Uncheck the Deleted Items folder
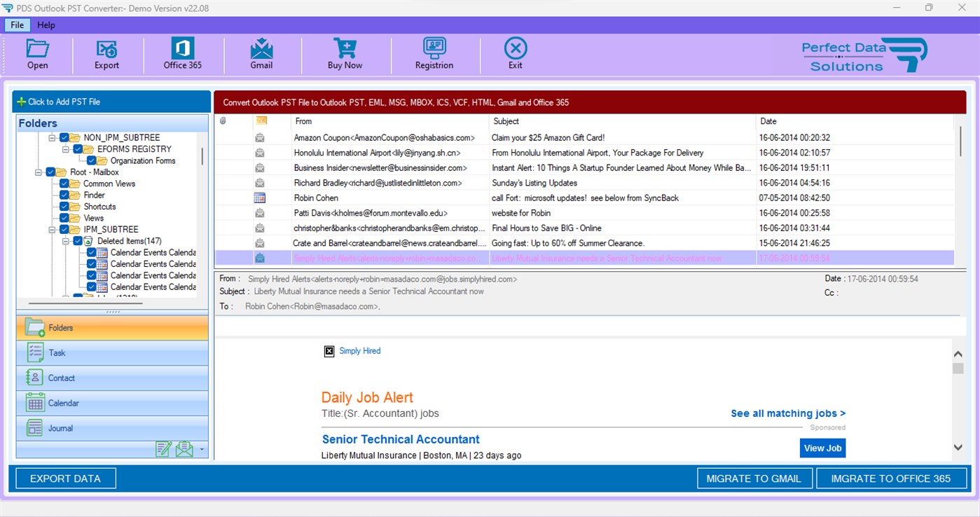This screenshot has width=980, height=517. pos(78,241)
